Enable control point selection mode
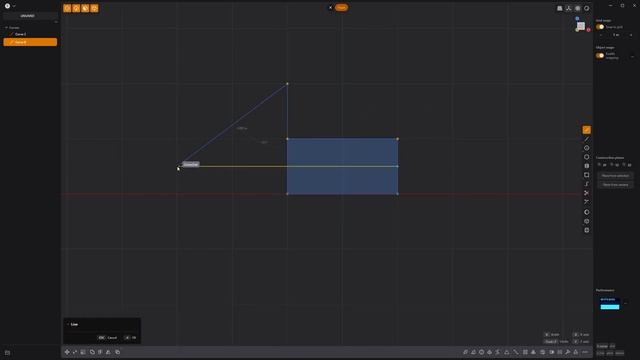 pos(67,8)
